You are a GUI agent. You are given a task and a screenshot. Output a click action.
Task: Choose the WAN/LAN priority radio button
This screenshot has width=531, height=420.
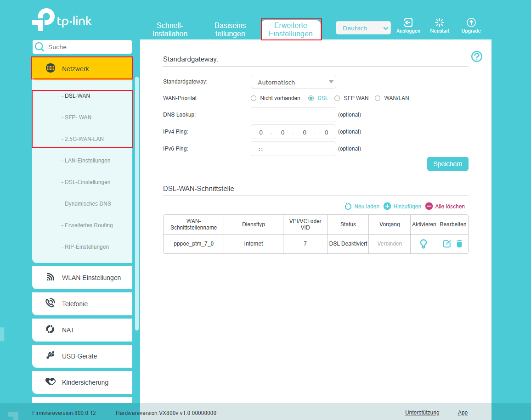(x=378, y=98)
